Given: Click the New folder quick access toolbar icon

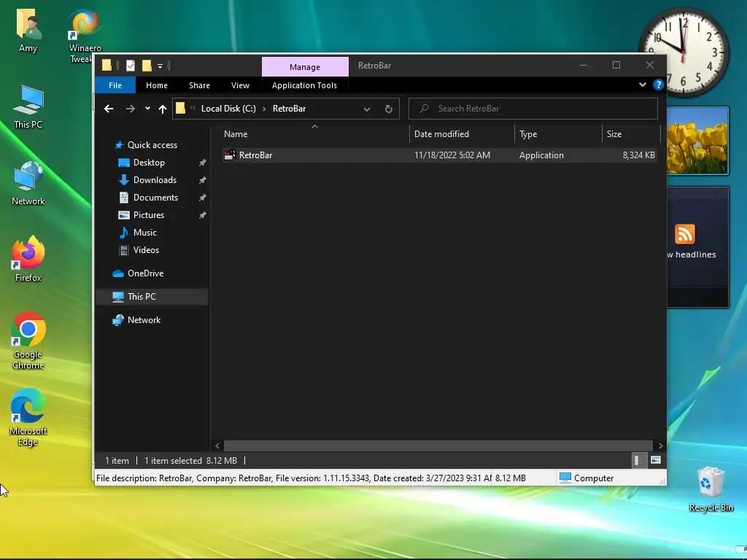Looking at the screenshot, I should (147, 66).
